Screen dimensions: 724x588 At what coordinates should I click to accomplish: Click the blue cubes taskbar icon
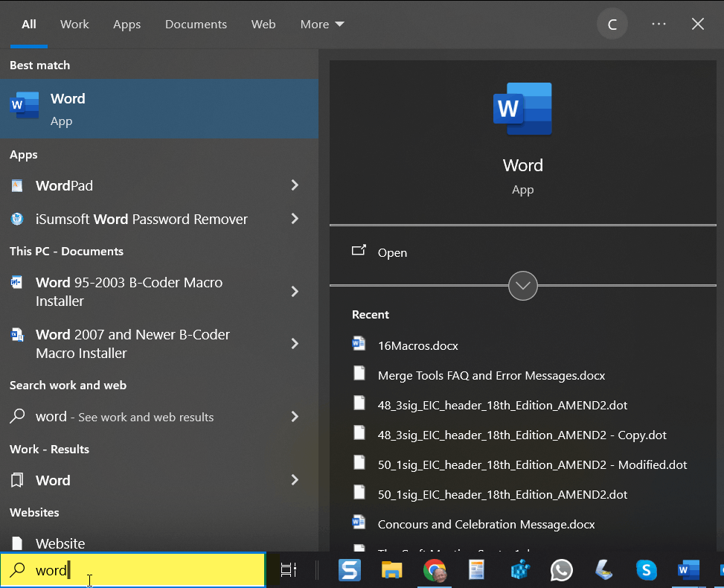[519, 570]
